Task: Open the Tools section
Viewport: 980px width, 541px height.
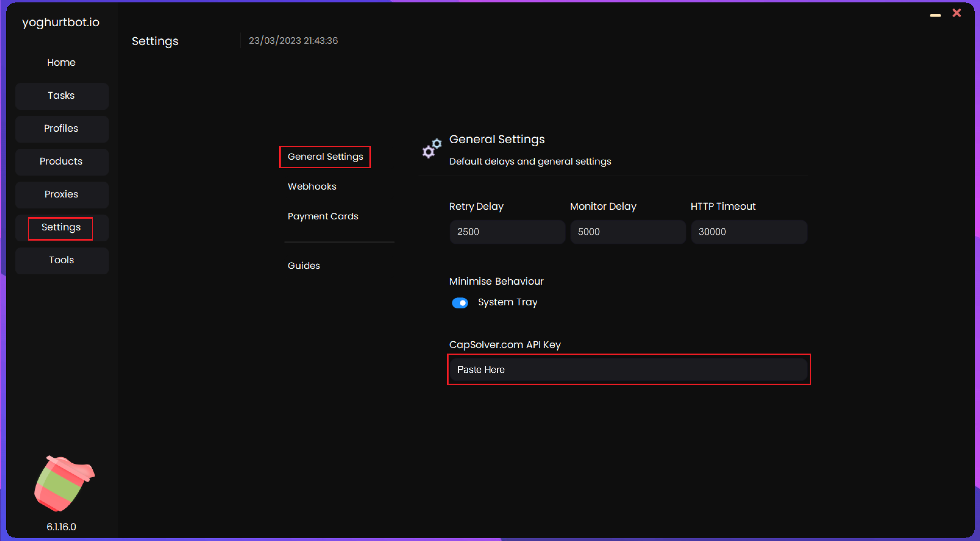Action: 61,260
